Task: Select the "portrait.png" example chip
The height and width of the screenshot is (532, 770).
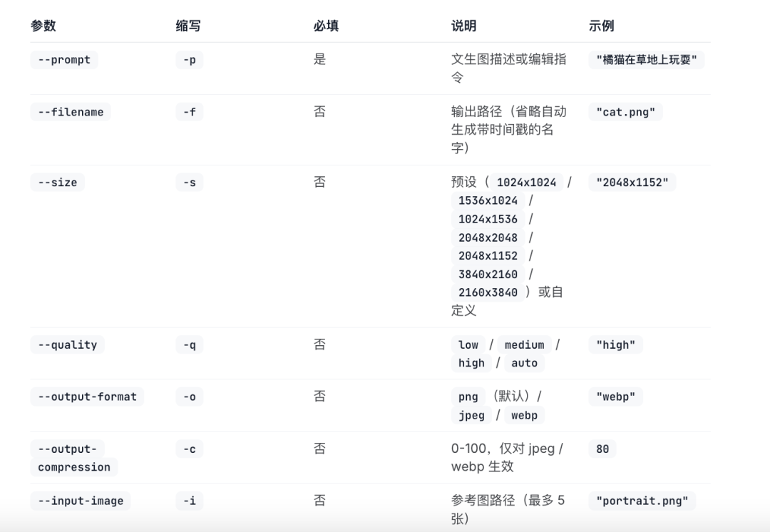Action: pos(642,501)
